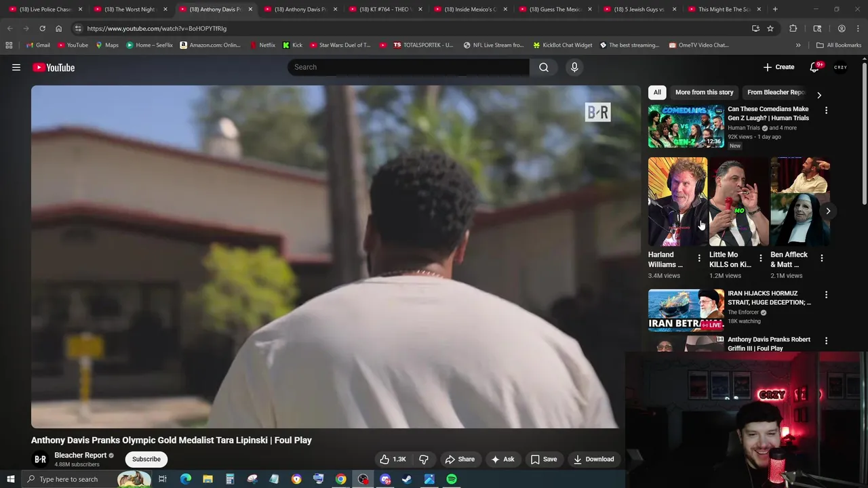Viewport: 868px width, 488px height.
Task: Dislike the video with thumbs down
Action: 424,459
